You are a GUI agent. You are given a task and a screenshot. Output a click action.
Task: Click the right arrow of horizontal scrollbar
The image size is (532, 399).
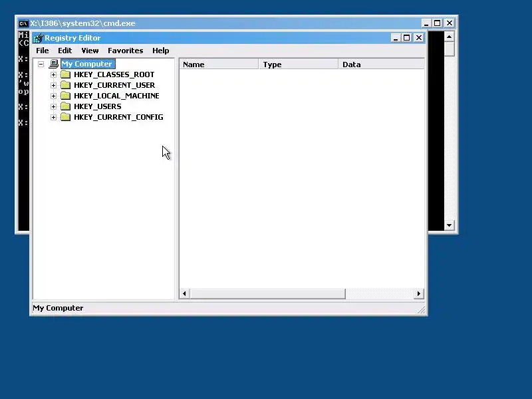(x=419, y=293)
